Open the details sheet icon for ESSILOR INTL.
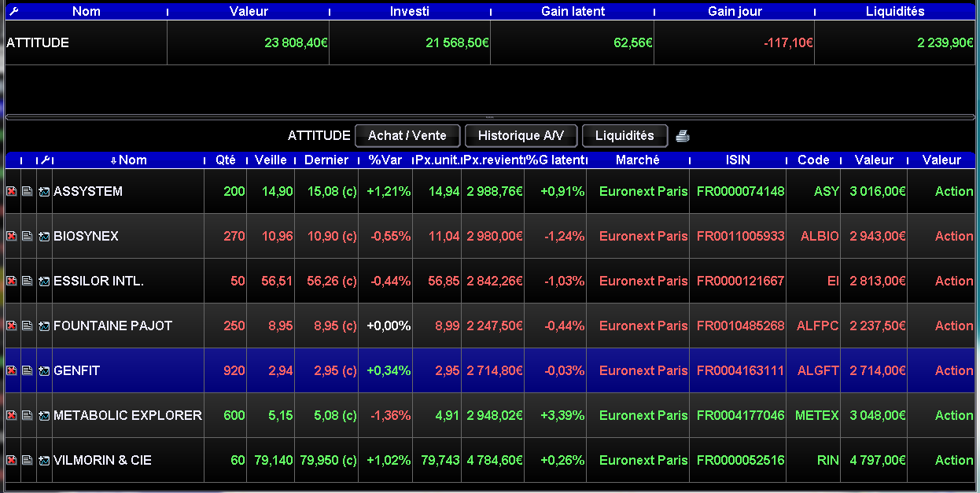Viewport: 980px width, 493px height. coord(28,281)
